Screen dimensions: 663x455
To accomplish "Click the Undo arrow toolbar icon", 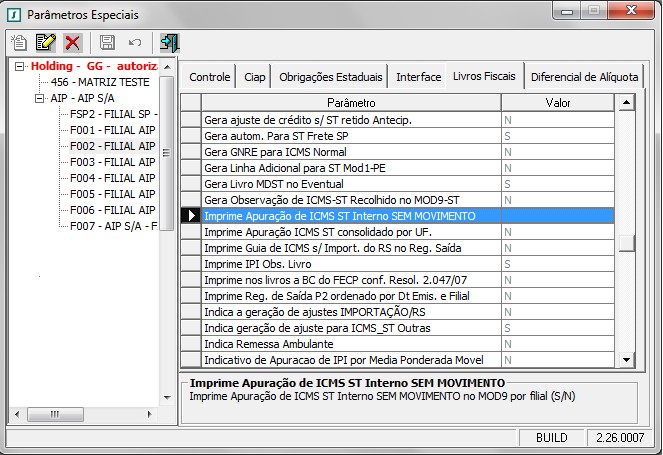I will click(x=134, y=43).
